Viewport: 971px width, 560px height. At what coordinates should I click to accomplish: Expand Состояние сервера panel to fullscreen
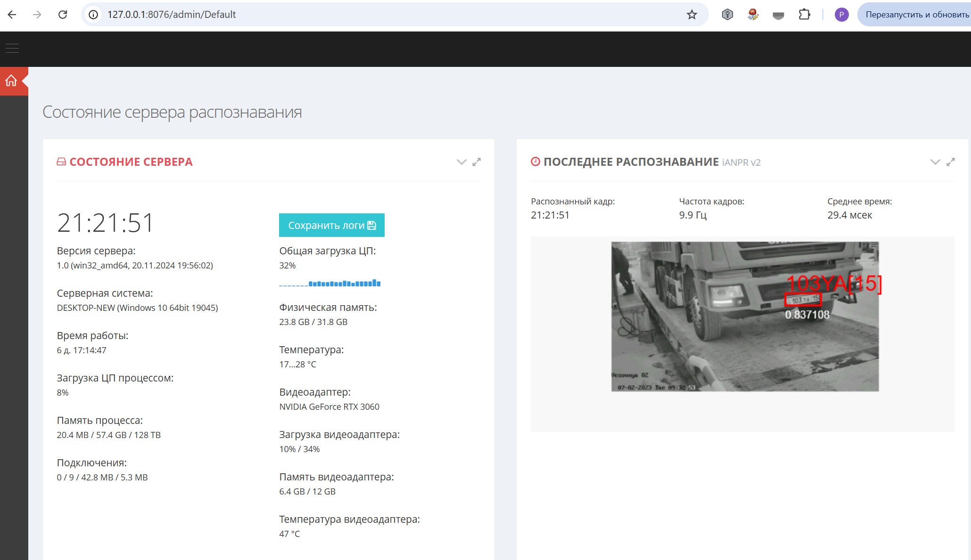click(x=477, y=162)
